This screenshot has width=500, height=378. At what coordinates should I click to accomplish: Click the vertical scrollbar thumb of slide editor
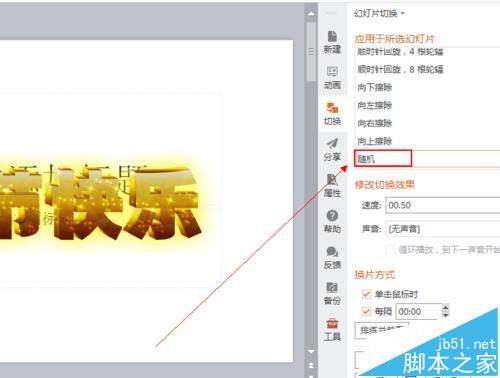coord(311,51)
